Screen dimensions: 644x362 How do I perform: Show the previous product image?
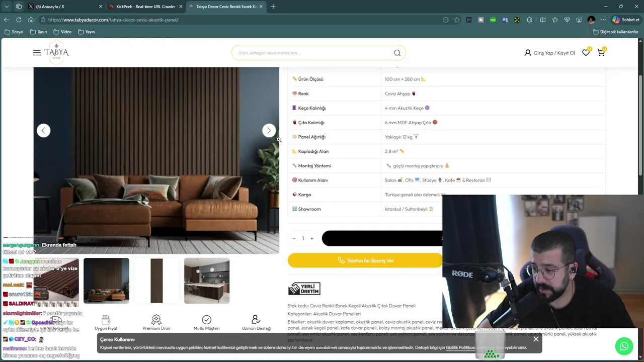click(x=43, y=131)
